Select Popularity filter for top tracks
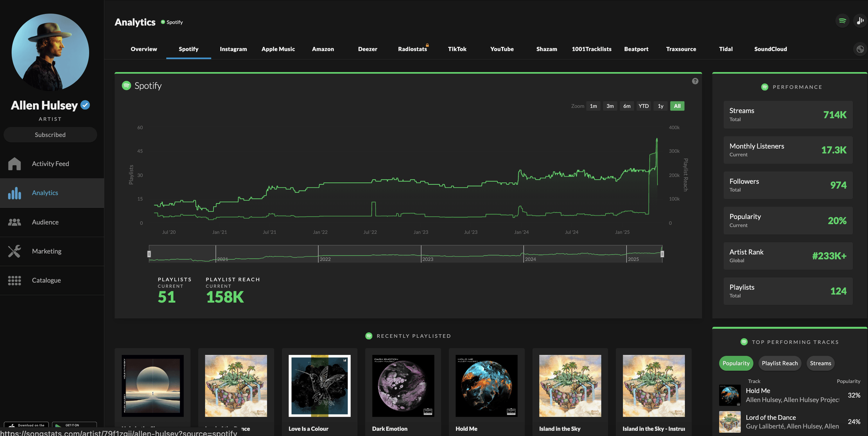Screen dimensions: 868x436 pos(736,363)
